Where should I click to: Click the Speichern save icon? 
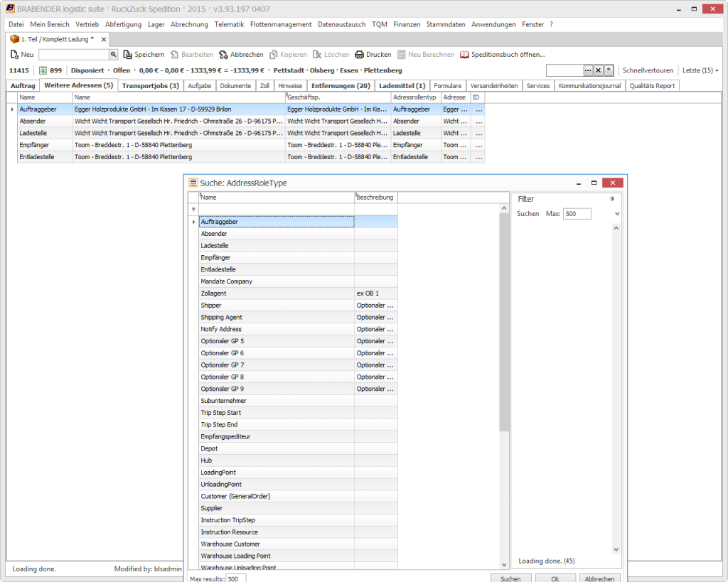(128, 55)
